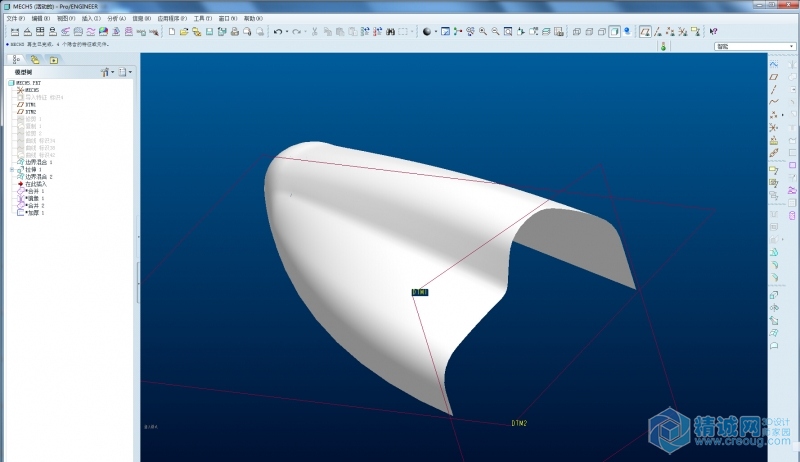Print the model using printer icon

(x=235, y=32)
